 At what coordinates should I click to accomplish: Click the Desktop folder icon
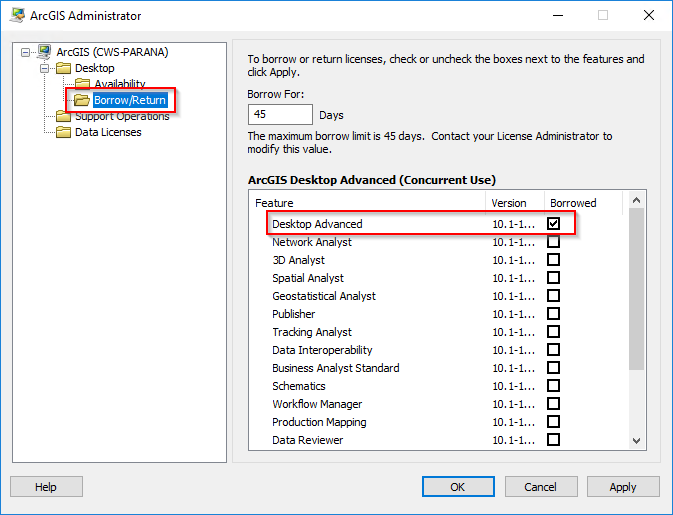point(64,68)
